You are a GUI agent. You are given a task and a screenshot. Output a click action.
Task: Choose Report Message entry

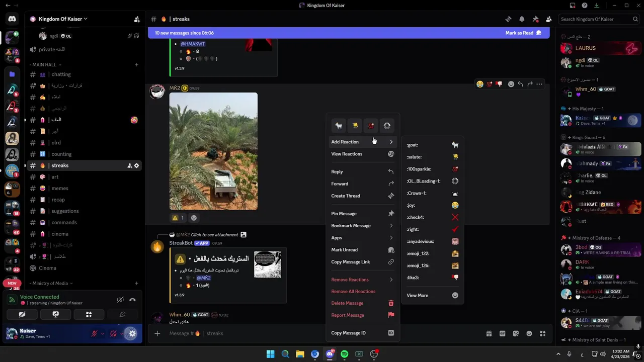coord(362,315)
